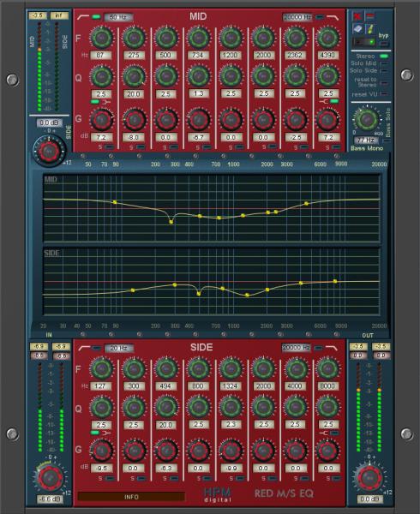
Task: Click the MID high-pass 50 Hz field
Action: coord(118,17)
